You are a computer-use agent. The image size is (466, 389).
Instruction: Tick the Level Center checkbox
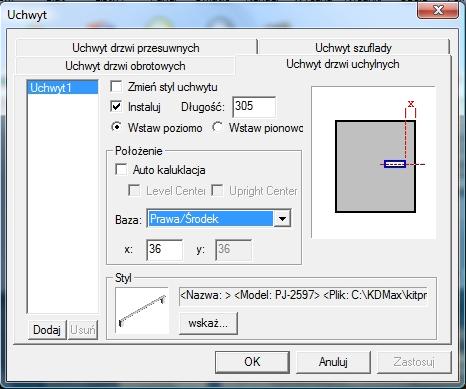tap(134, 191)
